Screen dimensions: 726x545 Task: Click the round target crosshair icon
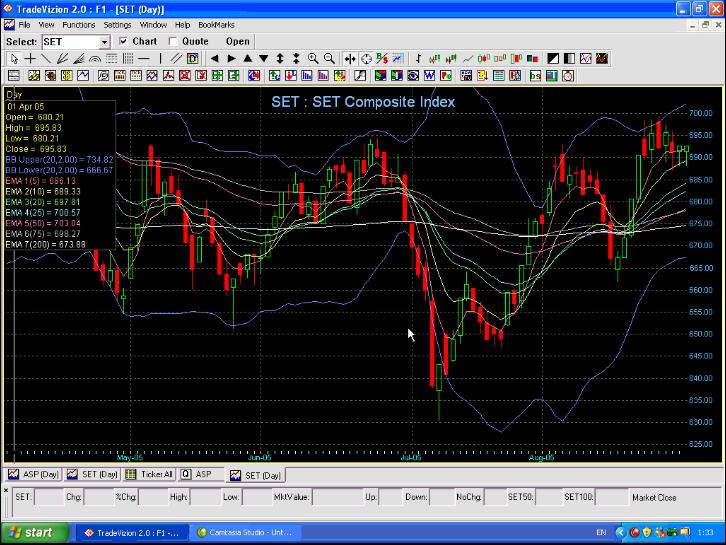(x=366, y=59)
